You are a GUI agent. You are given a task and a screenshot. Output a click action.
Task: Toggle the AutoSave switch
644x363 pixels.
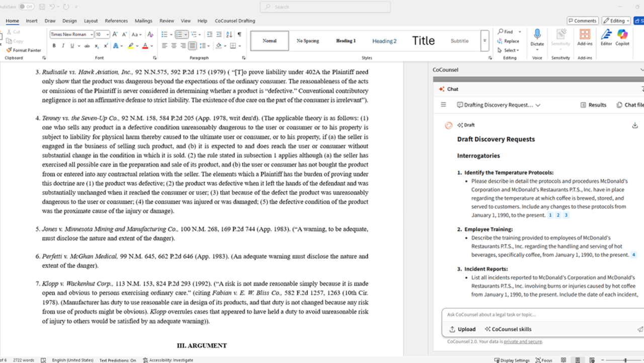coord(26,7)
